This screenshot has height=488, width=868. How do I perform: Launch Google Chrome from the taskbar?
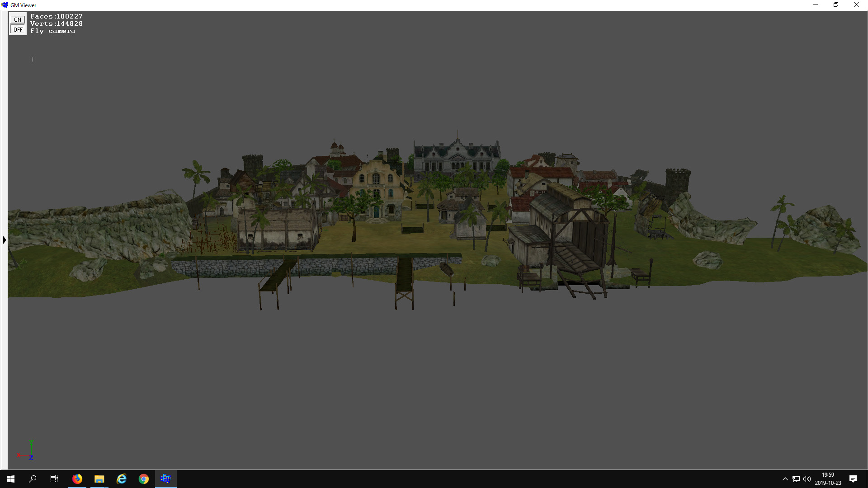(144, 479)
